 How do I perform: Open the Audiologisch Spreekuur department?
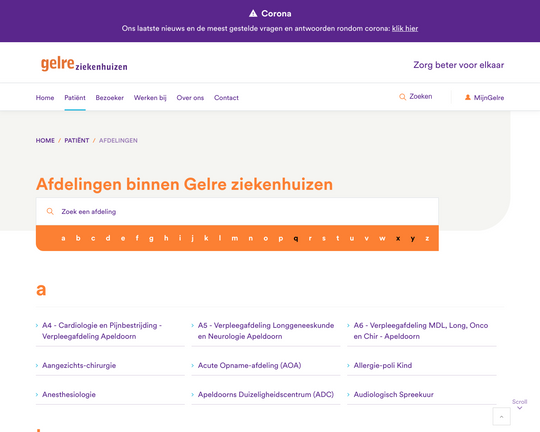[394, 395]
